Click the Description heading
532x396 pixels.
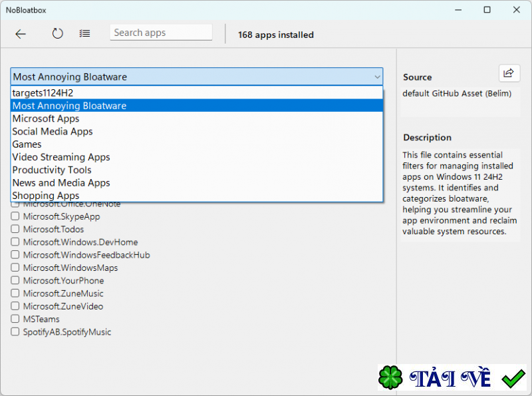pyautogui.click(x=427, y=137)
